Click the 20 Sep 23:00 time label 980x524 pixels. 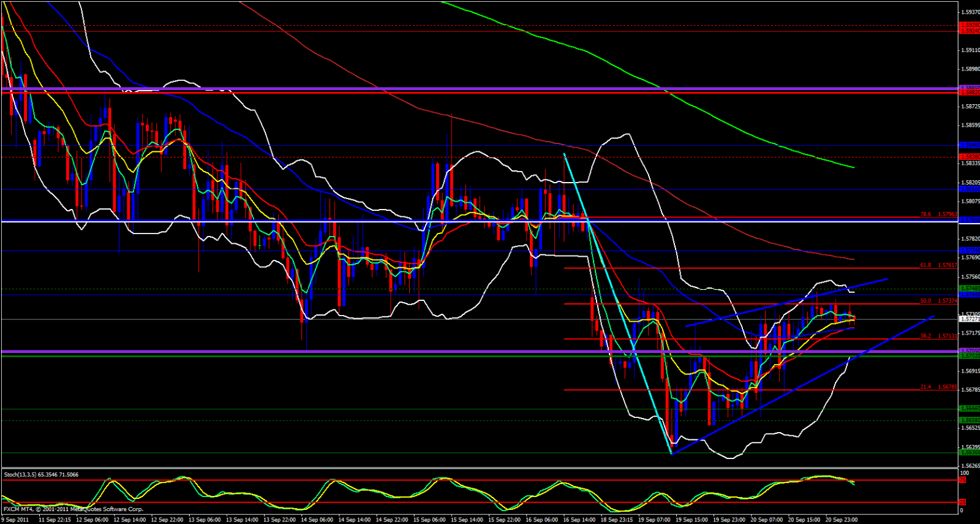(x=841, y=520)
